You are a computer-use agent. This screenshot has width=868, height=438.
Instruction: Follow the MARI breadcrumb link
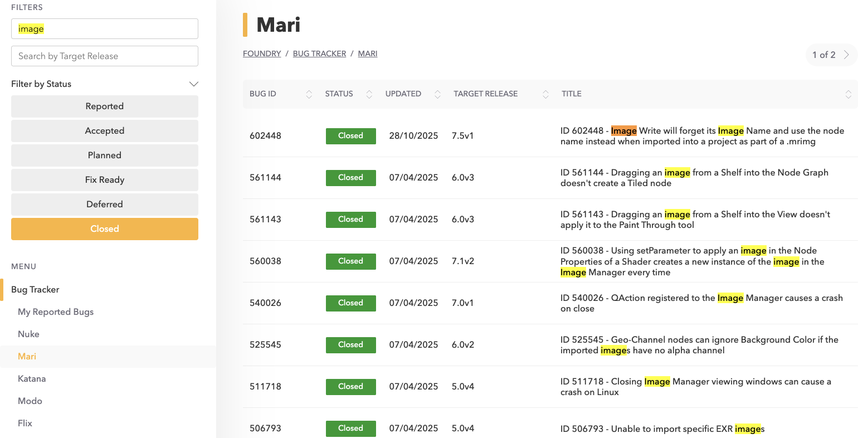[368, 53]
